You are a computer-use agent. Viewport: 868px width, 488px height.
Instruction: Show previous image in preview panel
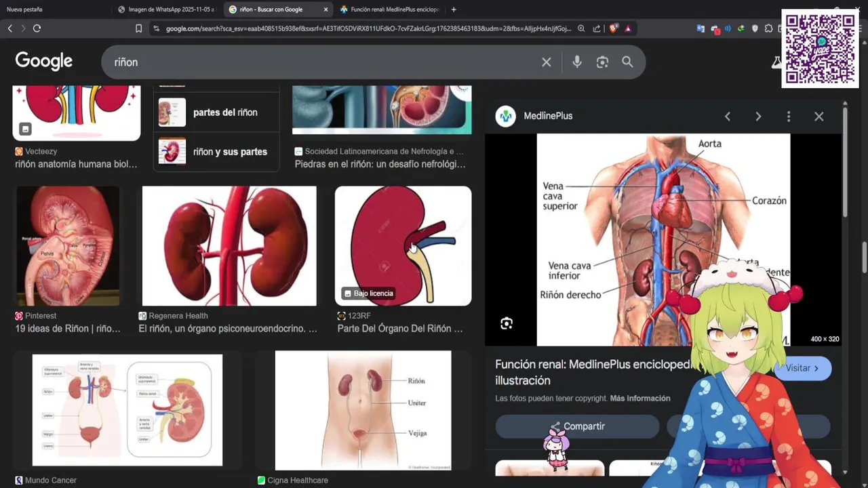click(727, 117)
